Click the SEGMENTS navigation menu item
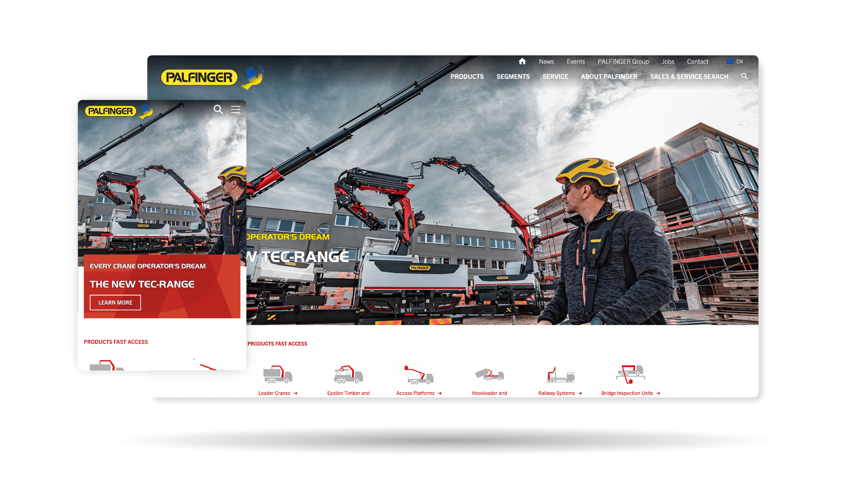This screenshot has height=488, width=868. (x=513, y=76)
